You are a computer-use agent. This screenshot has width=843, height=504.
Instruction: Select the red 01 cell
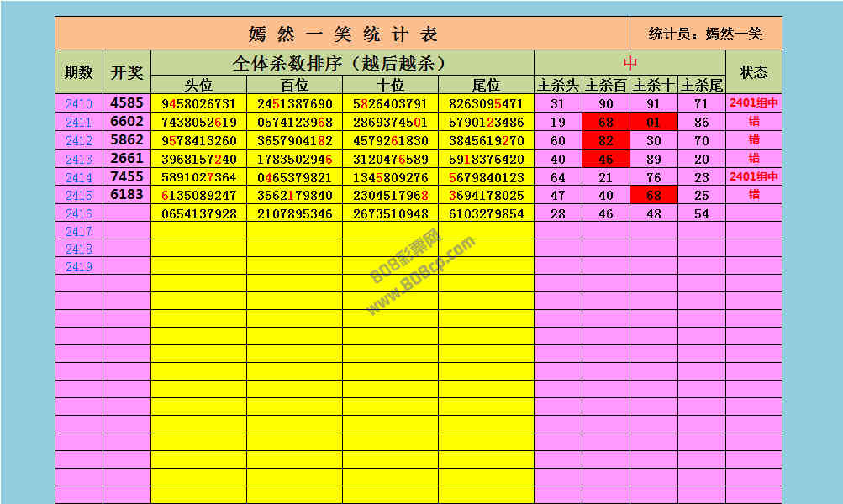(x=653, y=123)
